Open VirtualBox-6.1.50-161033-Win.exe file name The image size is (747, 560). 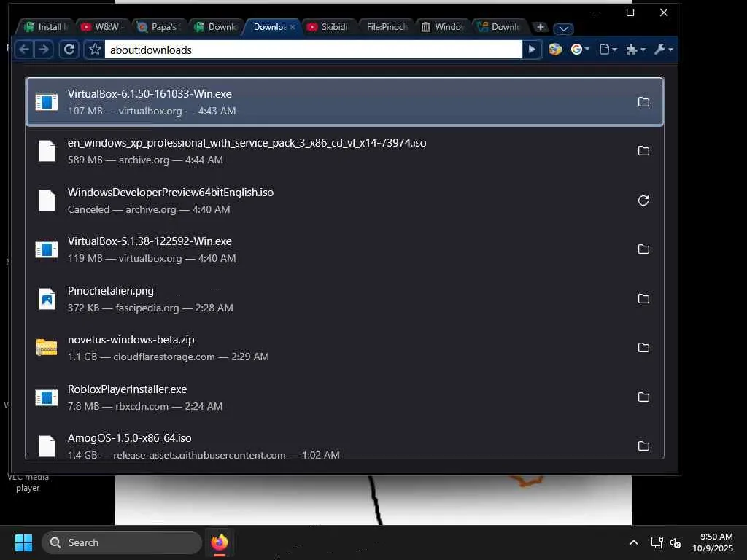150,94
